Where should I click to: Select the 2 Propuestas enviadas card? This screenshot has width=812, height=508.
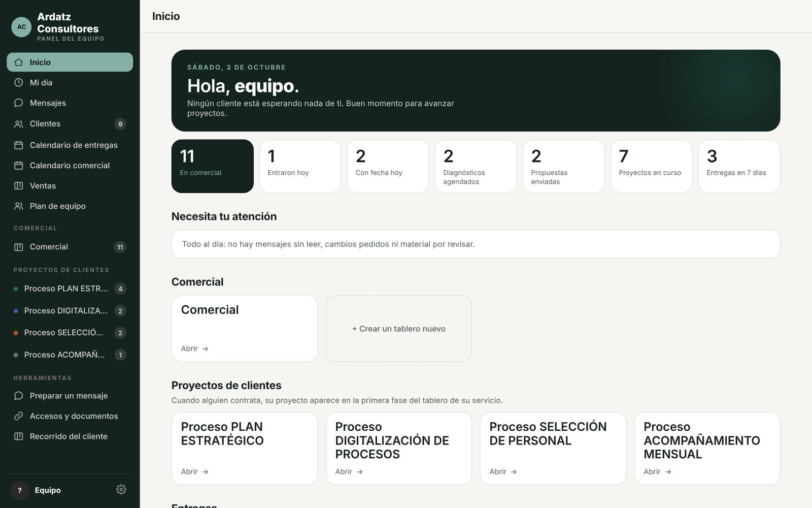pyautogui.click(x=563, y=166)
